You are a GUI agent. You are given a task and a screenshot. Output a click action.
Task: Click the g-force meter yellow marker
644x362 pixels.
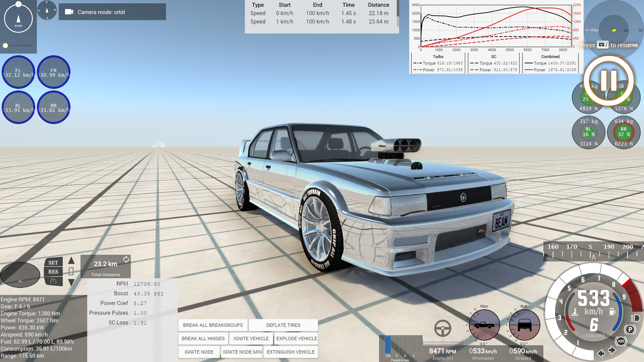click(614, 30)
